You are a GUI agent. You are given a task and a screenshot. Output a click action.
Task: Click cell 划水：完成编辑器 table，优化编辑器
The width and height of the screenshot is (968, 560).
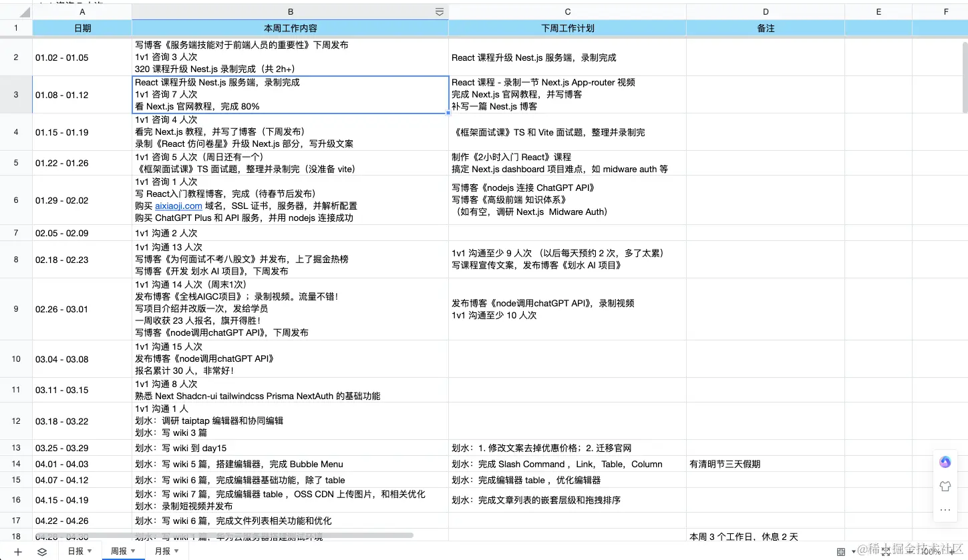[567, 480]
